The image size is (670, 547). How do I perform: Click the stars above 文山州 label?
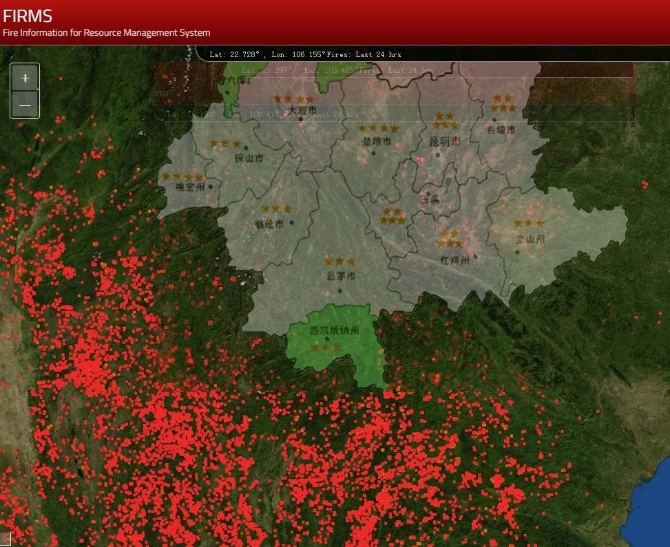click(530, 224)
